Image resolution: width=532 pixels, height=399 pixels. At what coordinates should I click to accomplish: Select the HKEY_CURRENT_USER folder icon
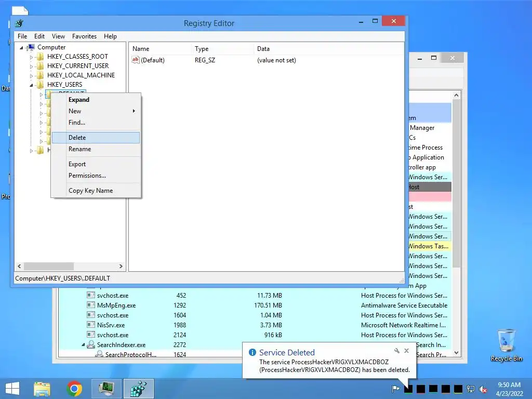pos(41,66)
